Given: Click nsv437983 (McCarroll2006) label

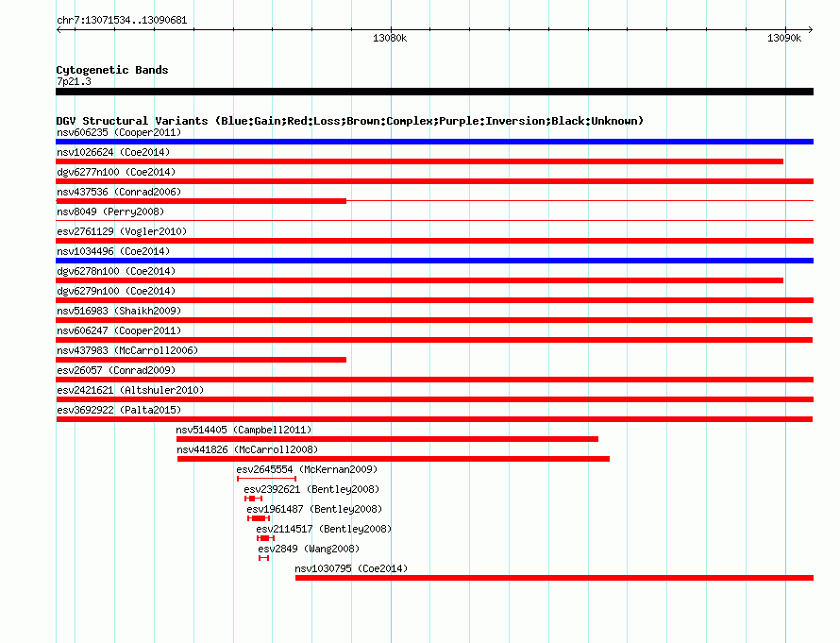Looking at the screenshot, I should point(127,350).
